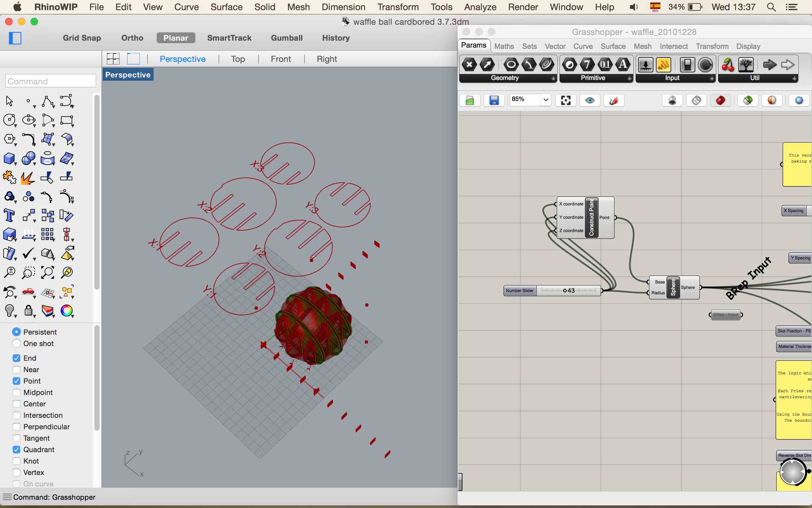This screenshot has height=508, width=812.
Task: Select the Box solid tool
Action: (x=9, y=158)
